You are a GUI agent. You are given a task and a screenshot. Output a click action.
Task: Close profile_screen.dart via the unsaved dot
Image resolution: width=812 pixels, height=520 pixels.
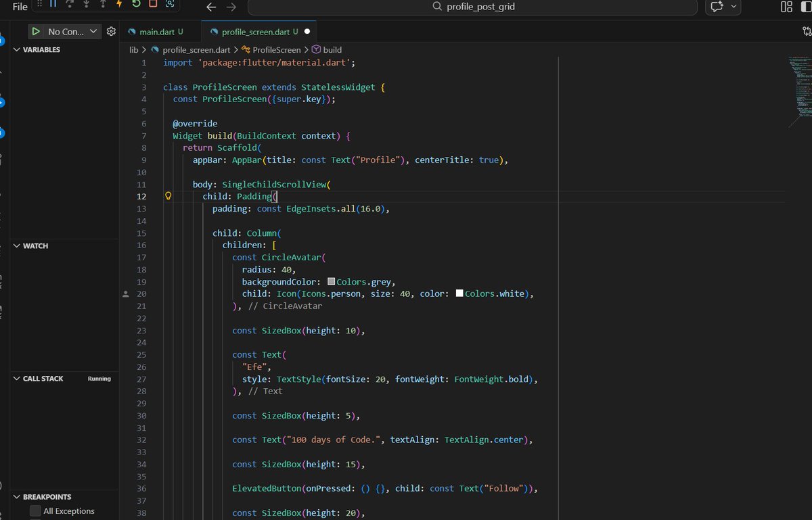tap(307, 32)
